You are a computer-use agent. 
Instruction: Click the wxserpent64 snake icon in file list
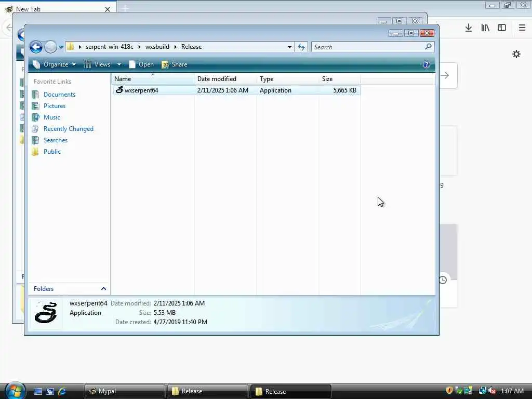click(119, 90)
